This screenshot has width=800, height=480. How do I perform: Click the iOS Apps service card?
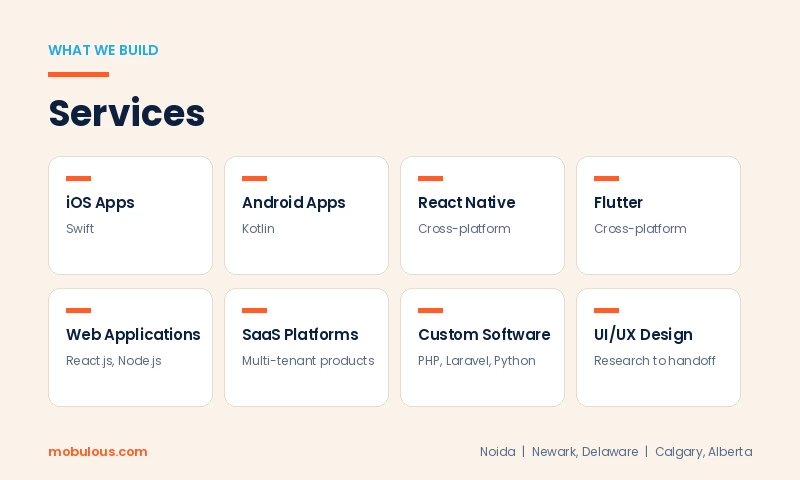point(131,215)
